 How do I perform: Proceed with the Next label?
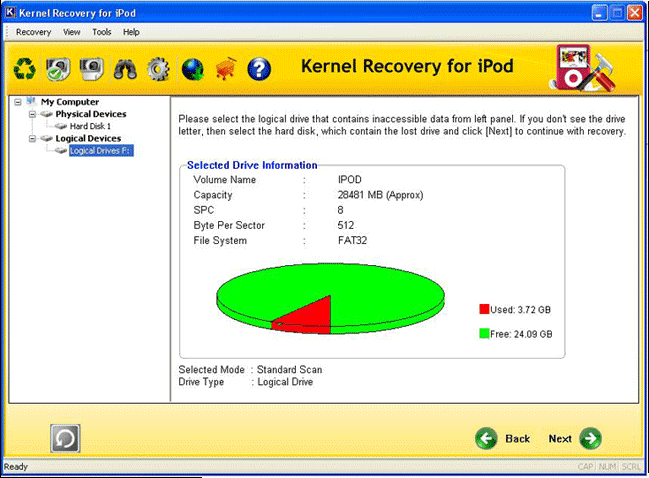tap(560, 439)
